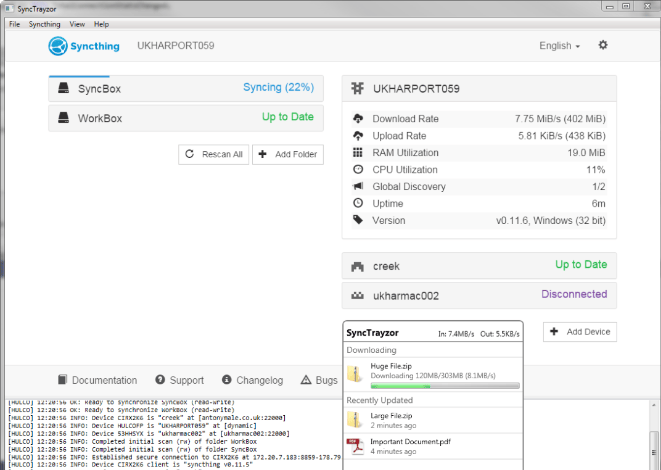Click the Syncthing logo icon

[x=58, y=46]
